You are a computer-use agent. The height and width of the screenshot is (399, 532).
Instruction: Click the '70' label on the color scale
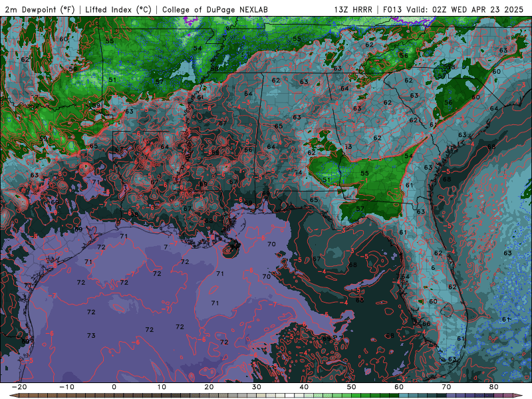point(446,387)
